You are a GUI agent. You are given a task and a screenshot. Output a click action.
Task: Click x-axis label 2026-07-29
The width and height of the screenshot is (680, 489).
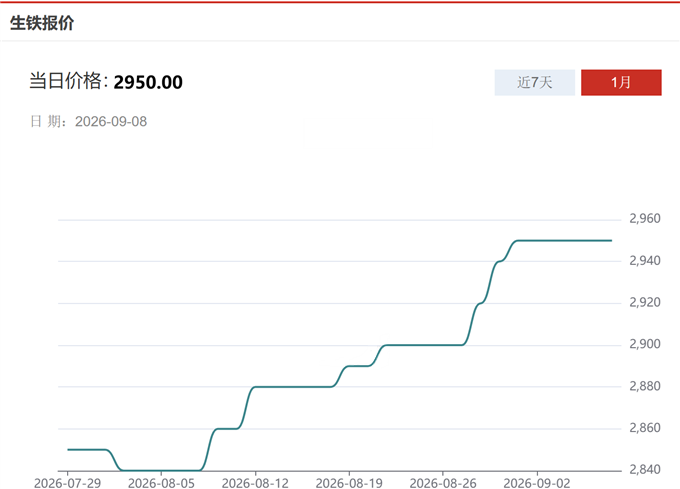[x=67, y=483]
